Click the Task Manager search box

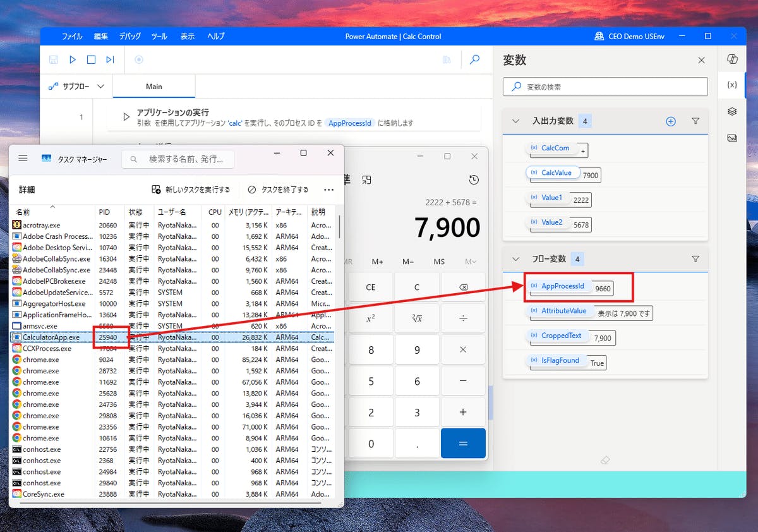coord(177,159)
